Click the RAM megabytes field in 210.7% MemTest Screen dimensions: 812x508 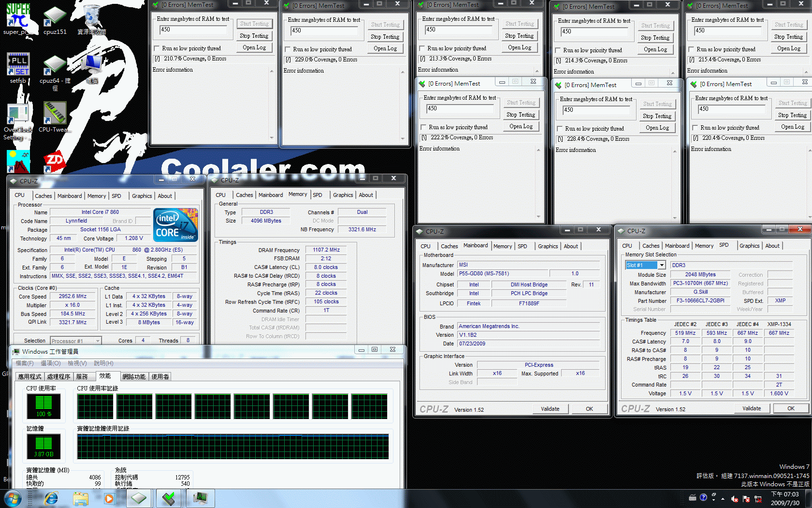tap(193, 30)
